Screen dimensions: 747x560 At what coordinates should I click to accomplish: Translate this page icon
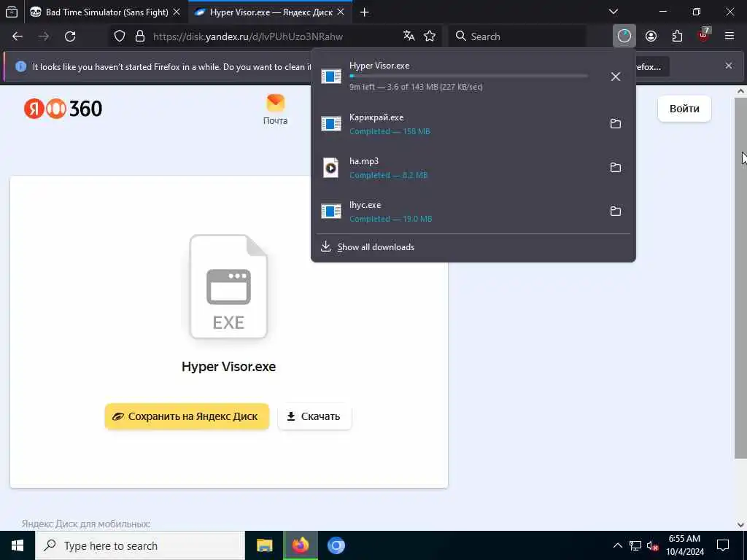click(409, 36)
